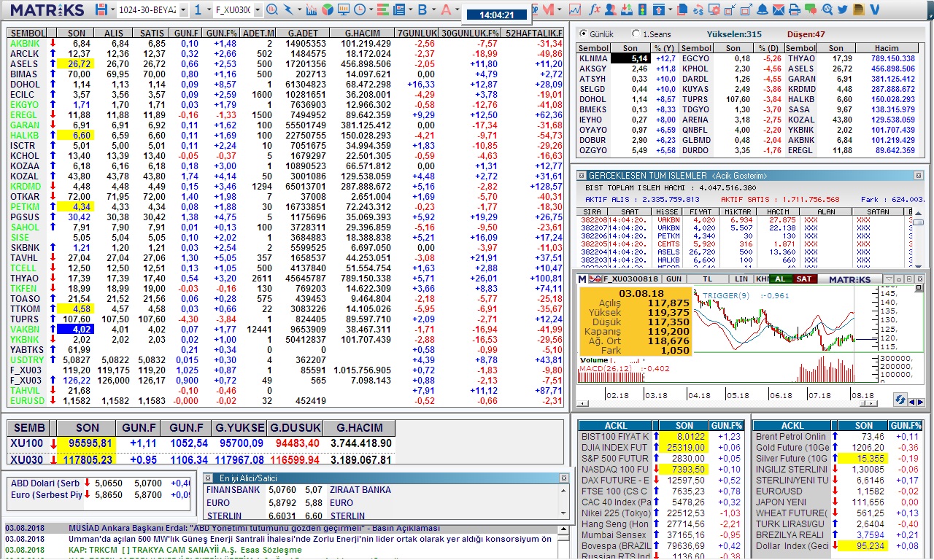This screenshot has height=560, width=934.
Task: Click the blue V icon in toolbar
Action: (874, 9)
